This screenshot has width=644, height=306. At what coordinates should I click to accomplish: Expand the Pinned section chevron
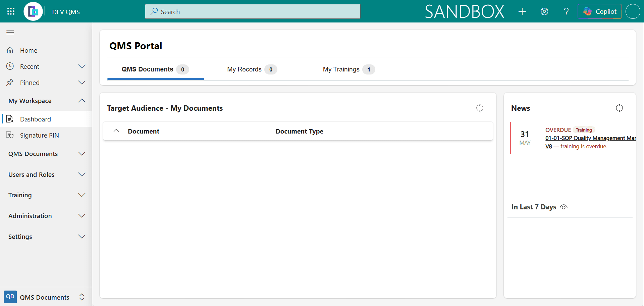82,83
